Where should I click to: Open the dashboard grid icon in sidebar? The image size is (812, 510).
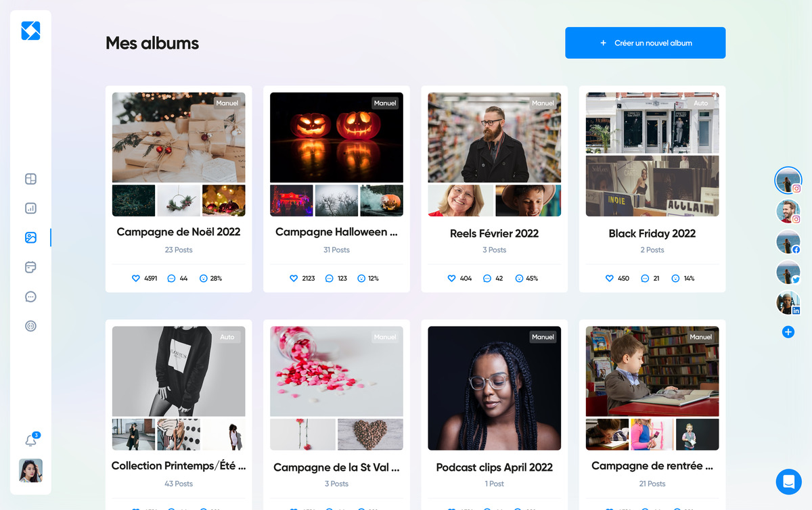[x=30, y=179]
